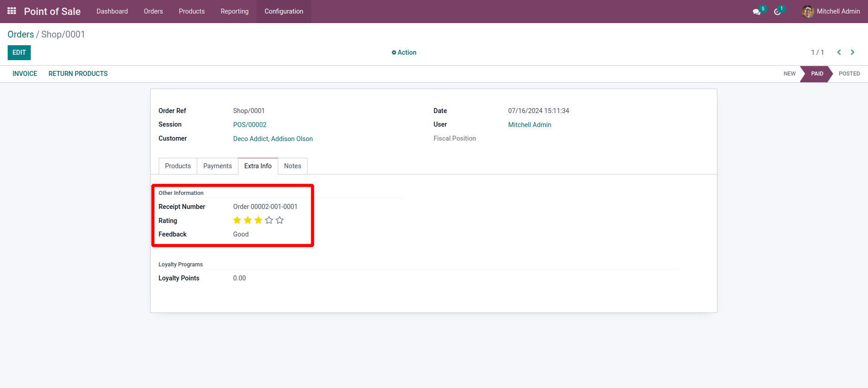Open the Orders menu

click(x=153, y=11)
